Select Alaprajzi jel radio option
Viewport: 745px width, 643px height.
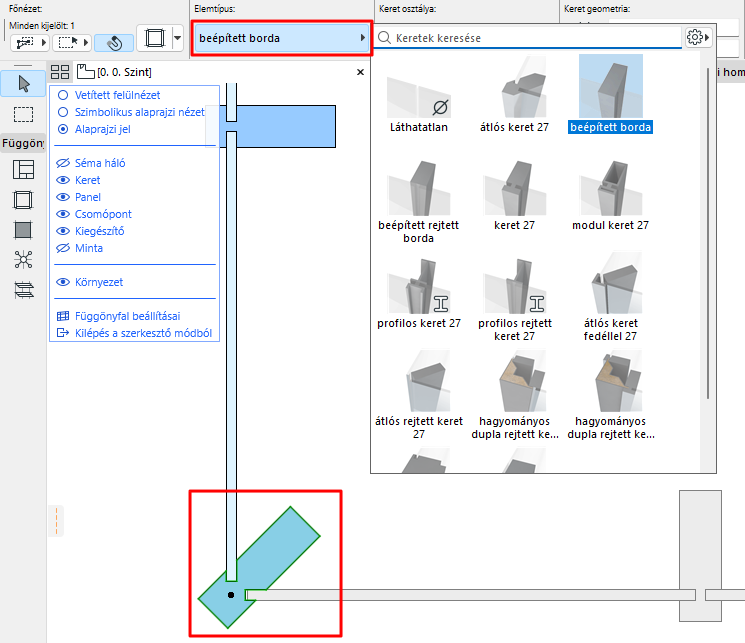(x=63, y=129)
